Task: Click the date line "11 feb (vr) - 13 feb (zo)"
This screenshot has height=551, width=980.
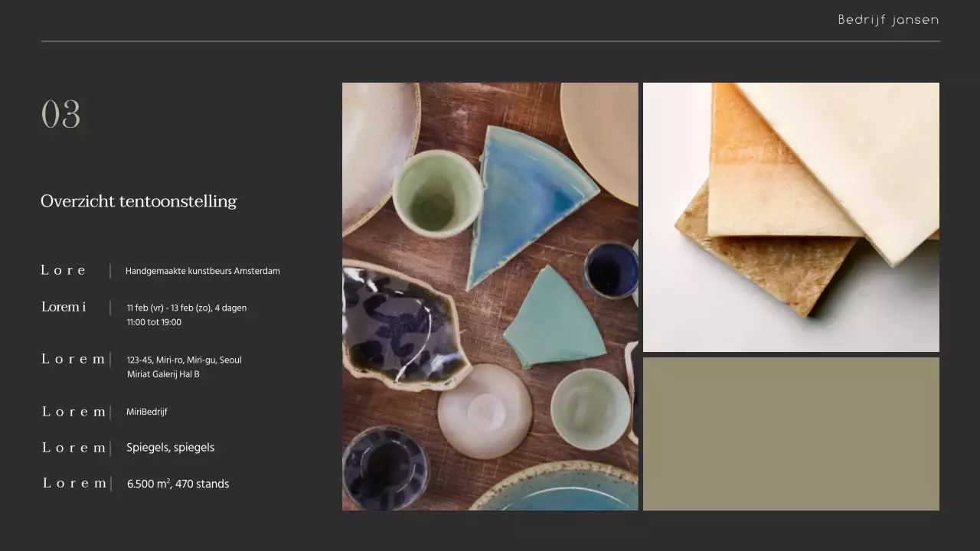Action: click(x=186, y=308)
